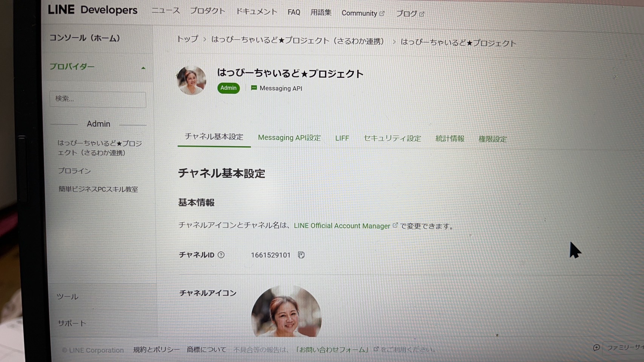
Task: Open the 用語集 glossary page
Action: [x=321, y=12]
